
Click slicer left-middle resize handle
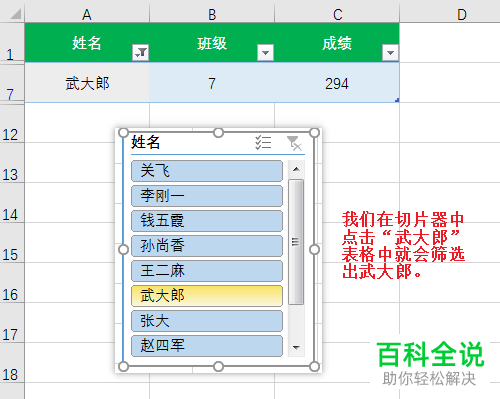click(x=123, y=249)
